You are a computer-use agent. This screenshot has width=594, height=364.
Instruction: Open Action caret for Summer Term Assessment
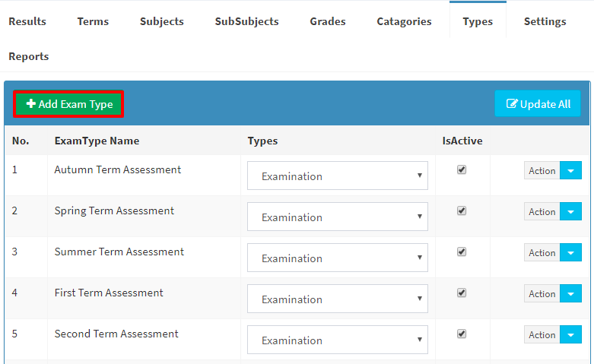pos(570,253)
